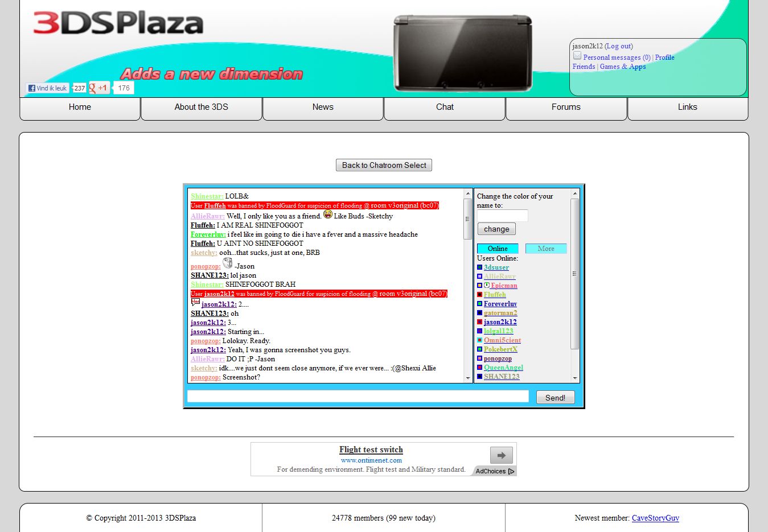Click the status square beside SHANE123 in users list

click(479, 377)
